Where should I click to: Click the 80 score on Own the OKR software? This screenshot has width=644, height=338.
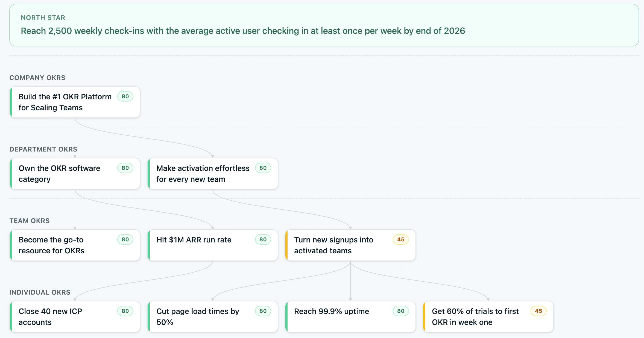125,168
